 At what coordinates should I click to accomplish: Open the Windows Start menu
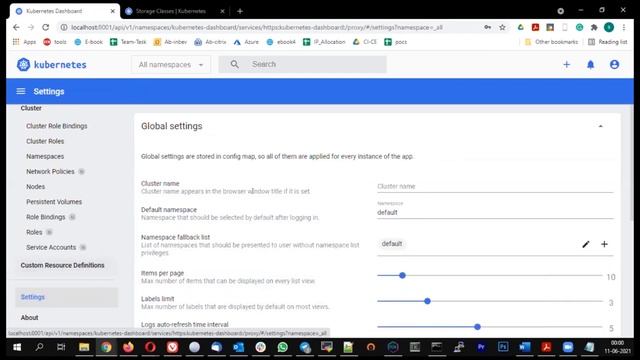pyautogui.click(x=17, y=347)
